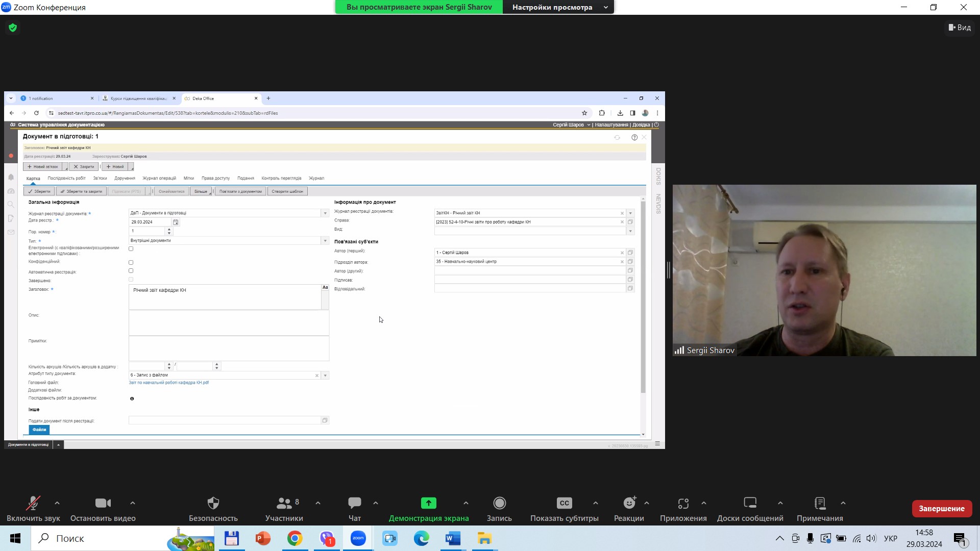
Task: Click the red Завершение button
Action: (941, 509)
